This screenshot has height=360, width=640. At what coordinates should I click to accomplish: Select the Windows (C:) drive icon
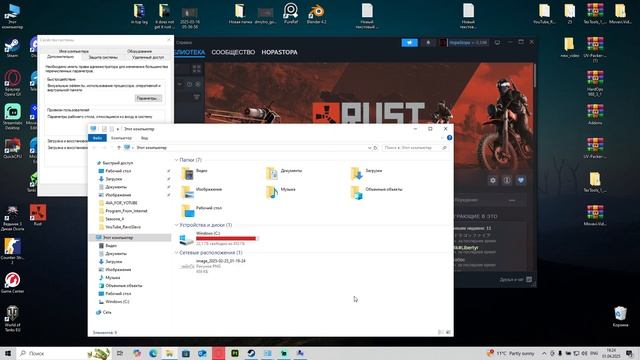click(x=187, y=239)
